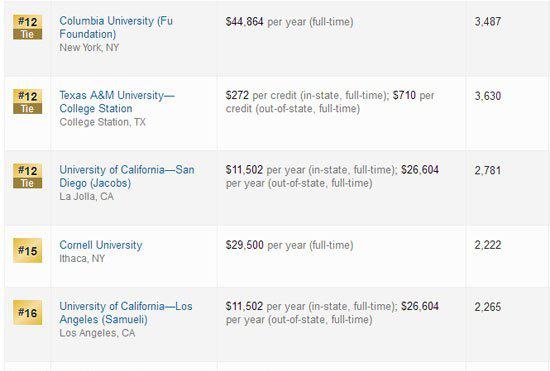Click the #12 Tie badge for UC San Diego
Image resolution: width=550 pixels, height=371 pixels.
[x=27, y=176]
